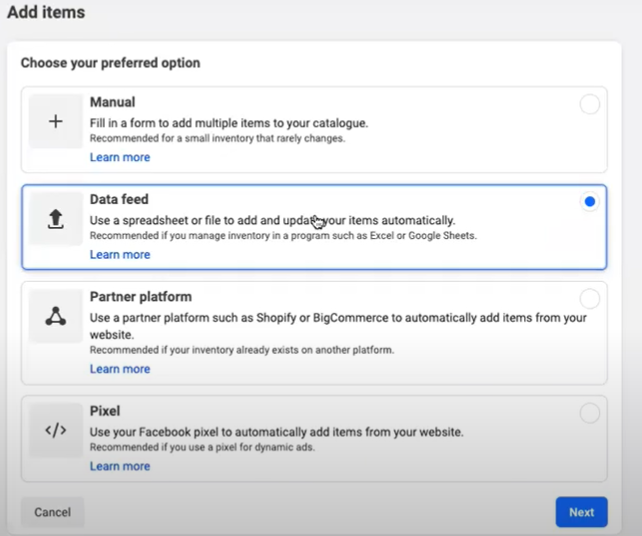The image size is (642, 536).
Task: Click the Partner platform network icon
Action: point(55,317)
